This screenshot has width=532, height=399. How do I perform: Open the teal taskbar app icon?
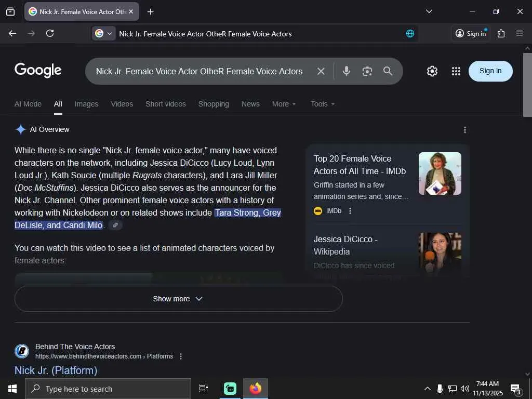point(230,389)
